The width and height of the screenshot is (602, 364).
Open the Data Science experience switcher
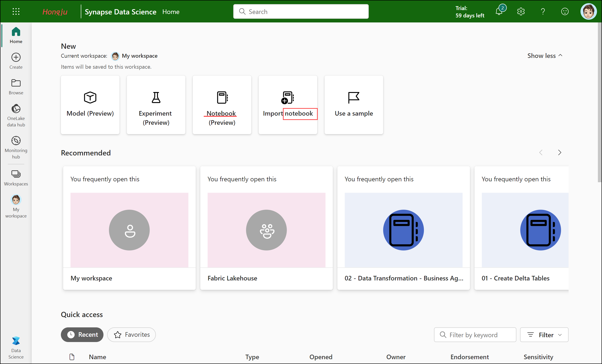[16, 348]
